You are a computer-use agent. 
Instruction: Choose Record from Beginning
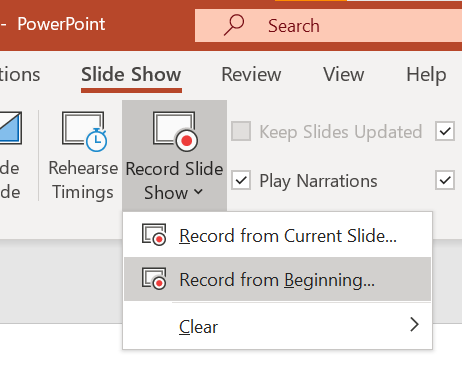(277, 279)
